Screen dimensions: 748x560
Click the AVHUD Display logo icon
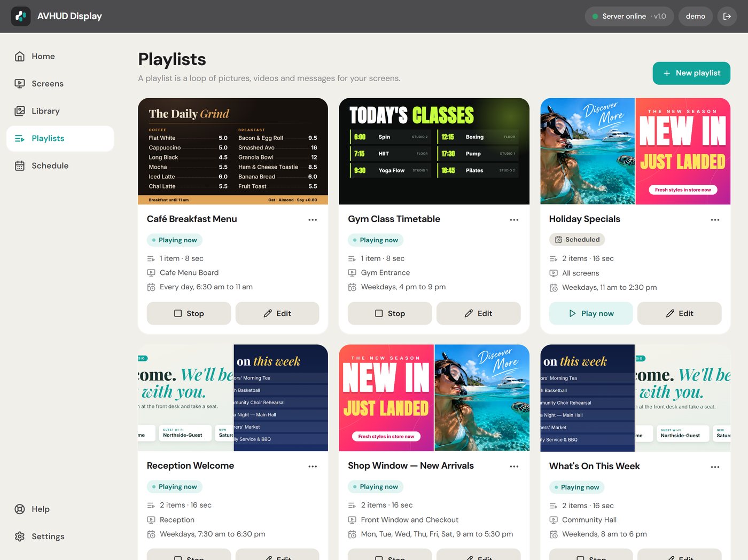[21, 16]
